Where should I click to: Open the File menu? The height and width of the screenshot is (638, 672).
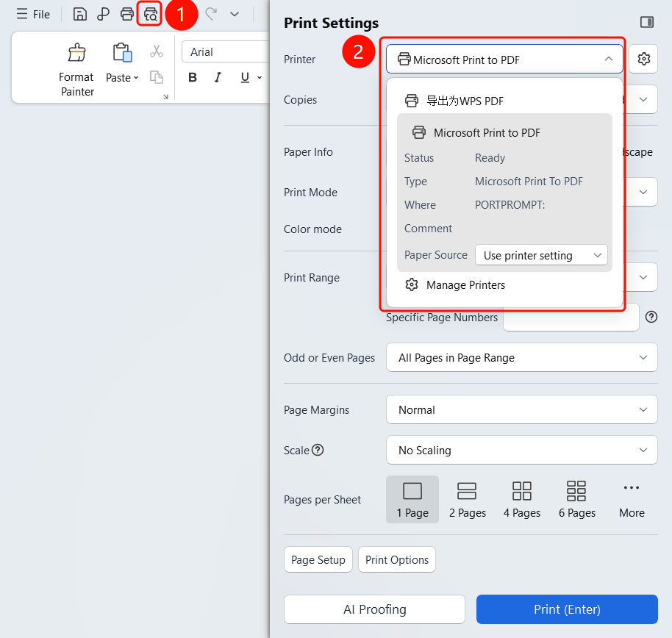coord(33,14)
